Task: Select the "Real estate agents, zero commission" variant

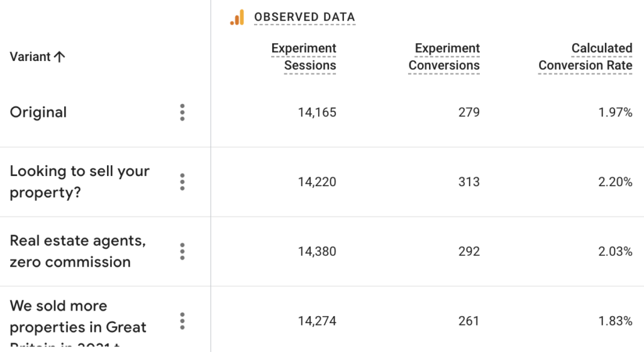Action: click(x=77, y=251)
